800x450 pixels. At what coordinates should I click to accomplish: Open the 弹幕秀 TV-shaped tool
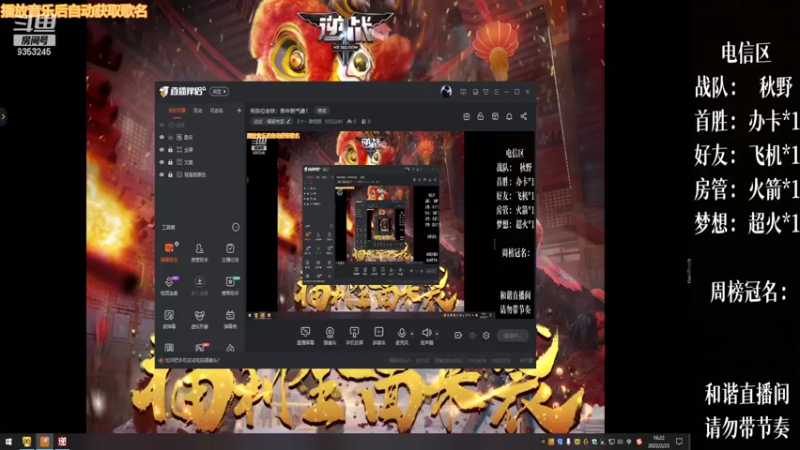tap(230, 319)
